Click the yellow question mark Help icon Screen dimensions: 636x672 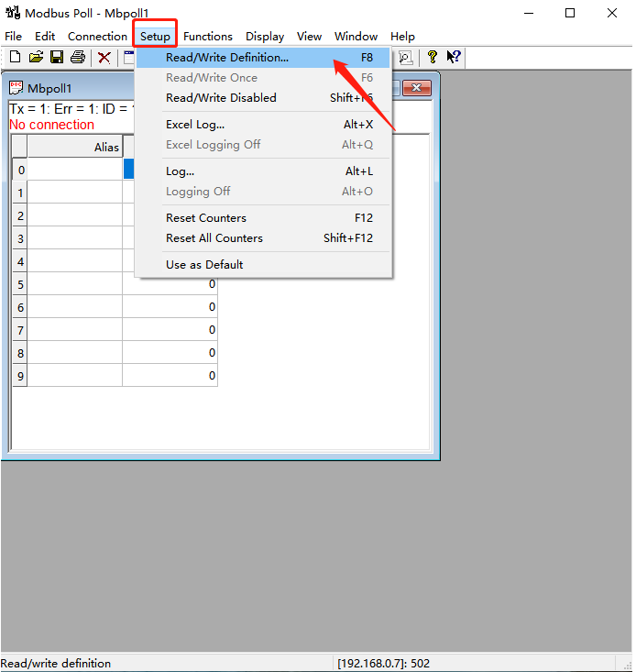click(x=433, y=57)
